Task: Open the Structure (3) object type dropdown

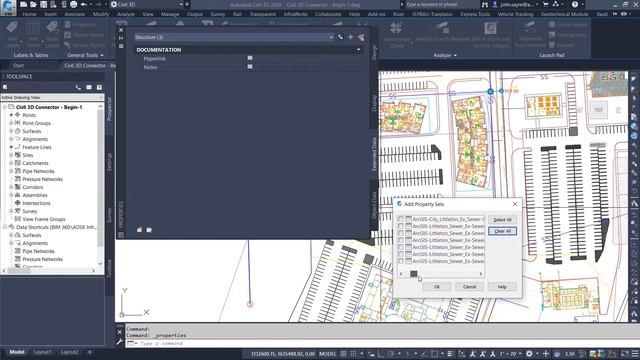Action: (x=234, y=37)
